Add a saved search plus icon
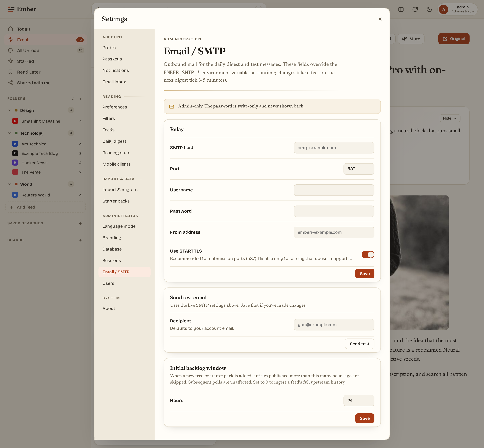 click(x=80, y=223)
